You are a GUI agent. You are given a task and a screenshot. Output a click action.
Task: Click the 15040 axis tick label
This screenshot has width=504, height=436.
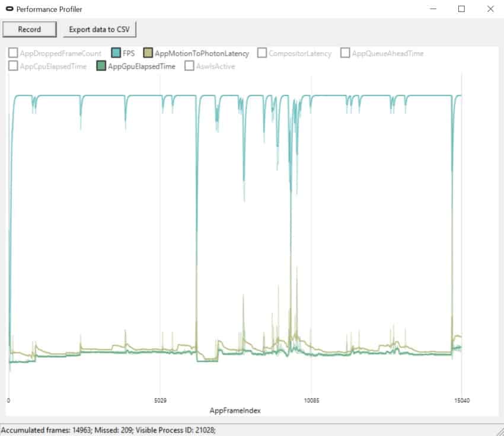462,400
